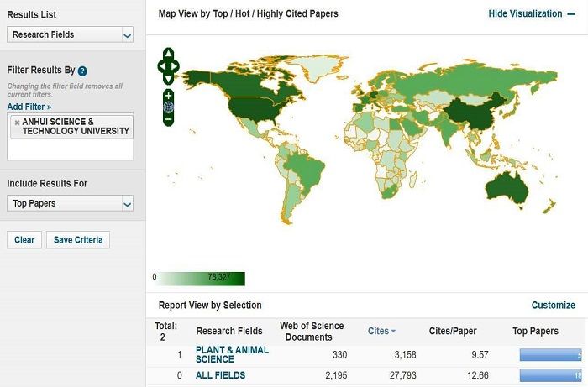Zoom out on the map
The image size is (588, 387).
point(168,119)
